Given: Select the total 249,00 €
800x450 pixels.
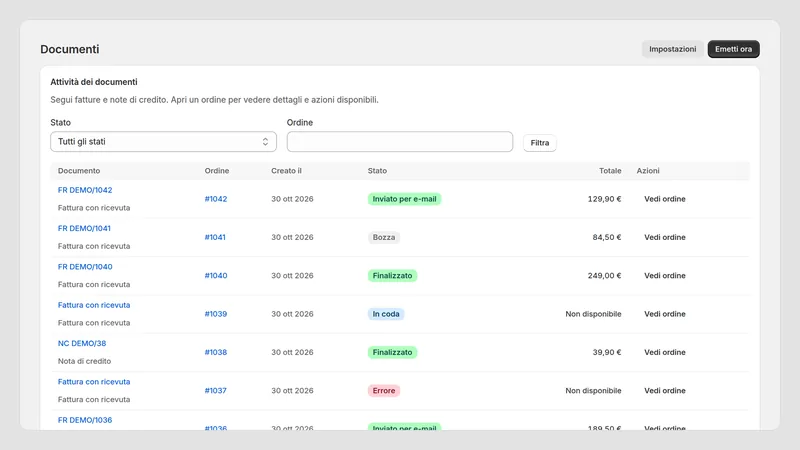Looking at the screenshot, I should pos(604,276).
